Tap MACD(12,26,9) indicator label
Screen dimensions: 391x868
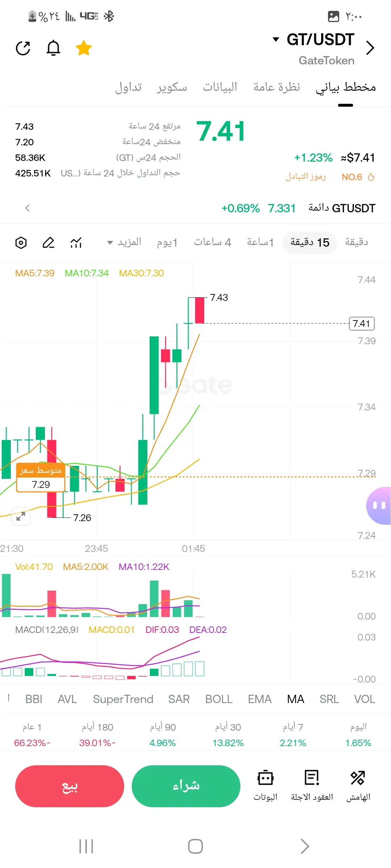(x=47, y=630)
